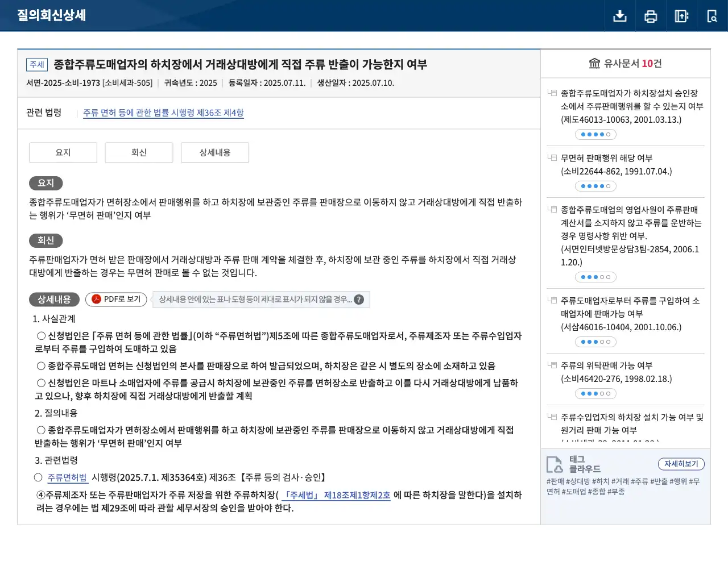Click the 주세 category badge
This screenshot has width=728, height=582.
pyautogui.click(x=37, y=65)
